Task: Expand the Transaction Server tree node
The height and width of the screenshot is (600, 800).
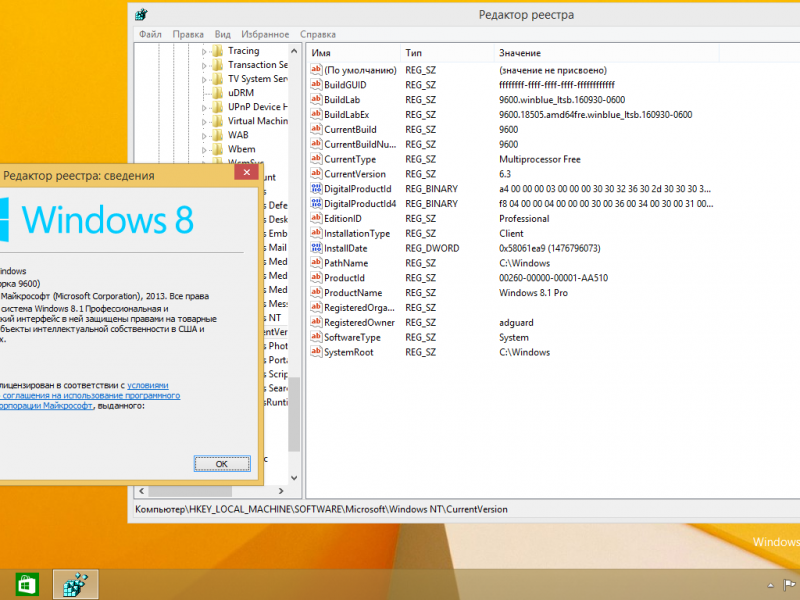Action: pyautogui.click(x=204, y=65)
